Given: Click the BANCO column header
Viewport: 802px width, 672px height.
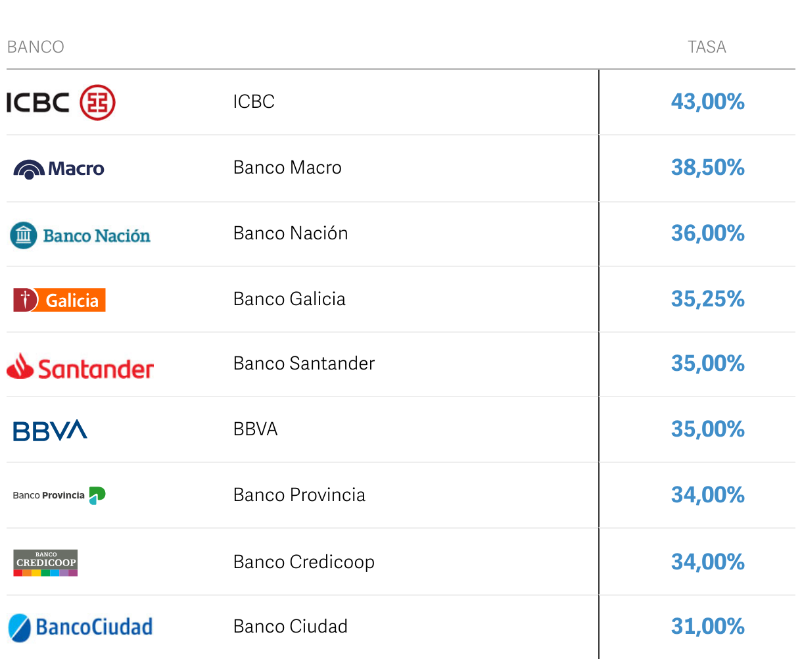Looking at the screenshot, I should click(35, 47).
